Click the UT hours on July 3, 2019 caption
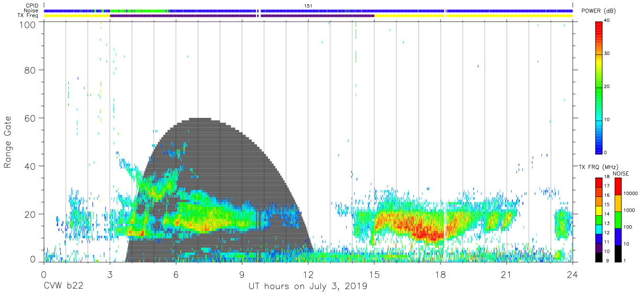The width and height of the screenshot is (644, 297). 308,287
